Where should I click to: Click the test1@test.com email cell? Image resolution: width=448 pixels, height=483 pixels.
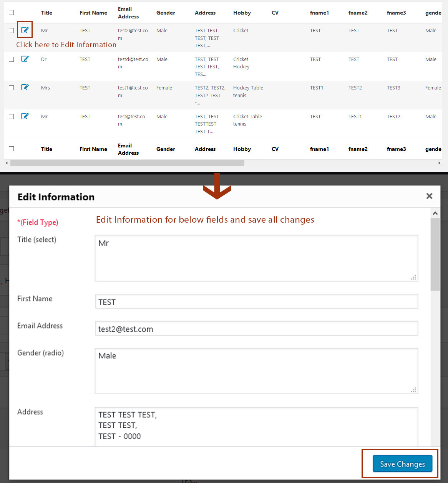[x=133, y=91]
